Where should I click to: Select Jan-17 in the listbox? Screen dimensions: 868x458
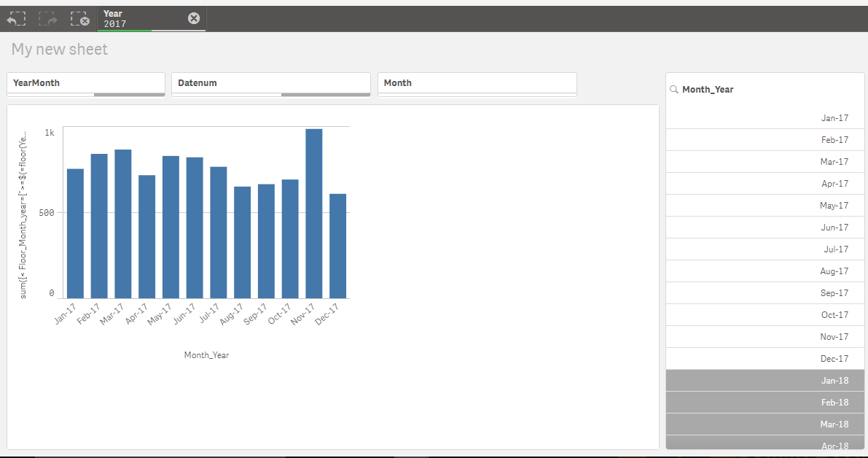click(765, 118)
